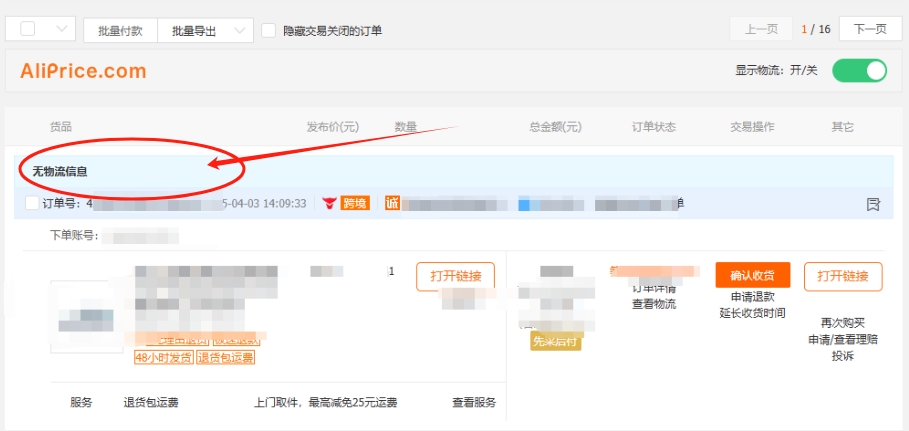Click 打开链接 button in 其它 column

point(843,276)
